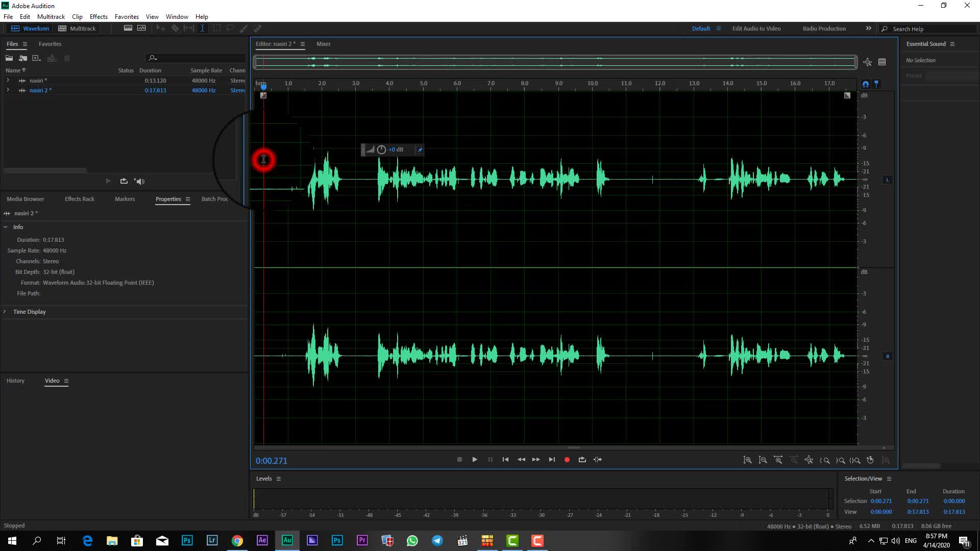980x551 pixels.
Task: Toggle the left channel L enable button
Action: (x=887, y=180)
